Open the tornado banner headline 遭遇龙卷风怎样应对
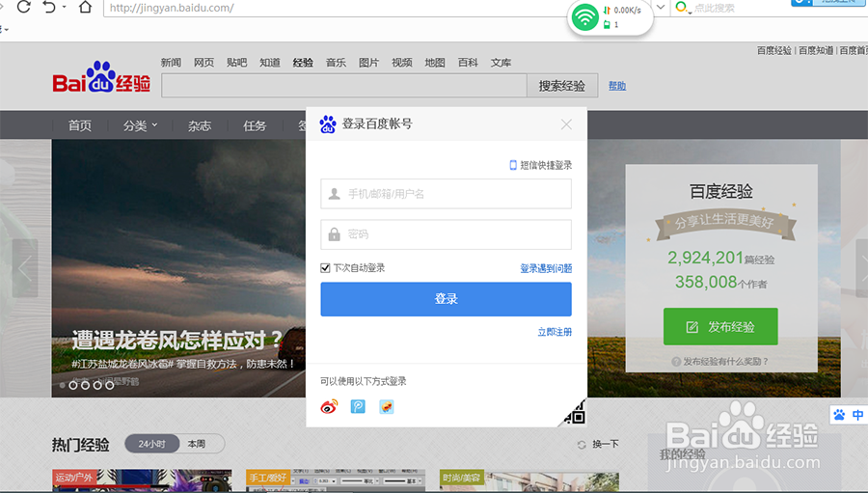 (177, 341)
